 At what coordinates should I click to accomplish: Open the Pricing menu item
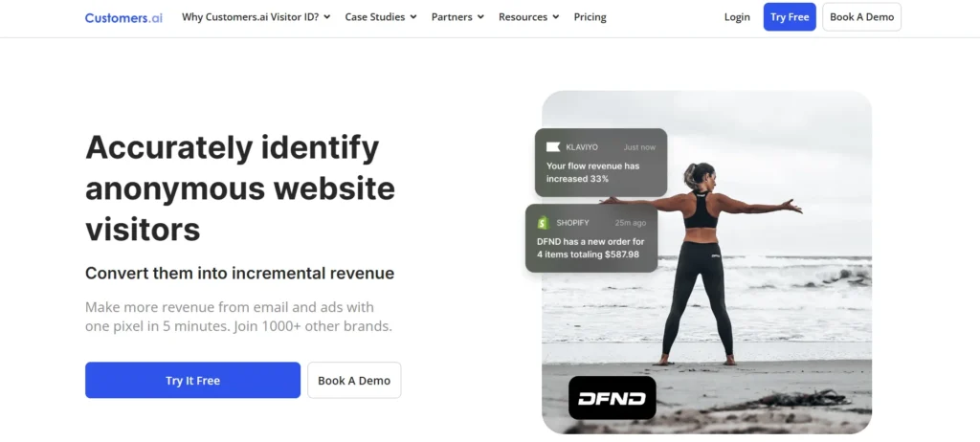590,17
